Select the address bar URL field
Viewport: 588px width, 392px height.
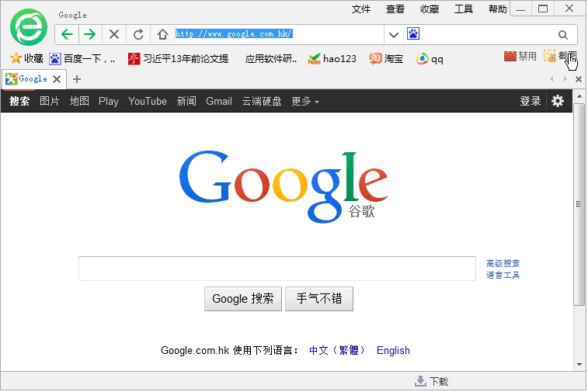click(279, 34)
